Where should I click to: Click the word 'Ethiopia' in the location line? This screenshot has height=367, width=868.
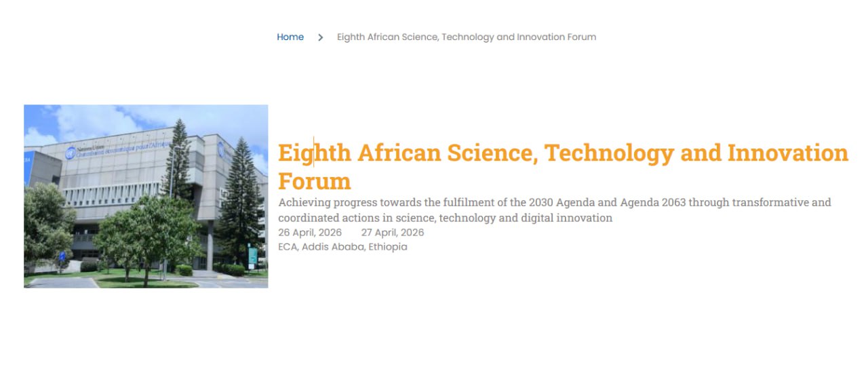coord(388,247)
